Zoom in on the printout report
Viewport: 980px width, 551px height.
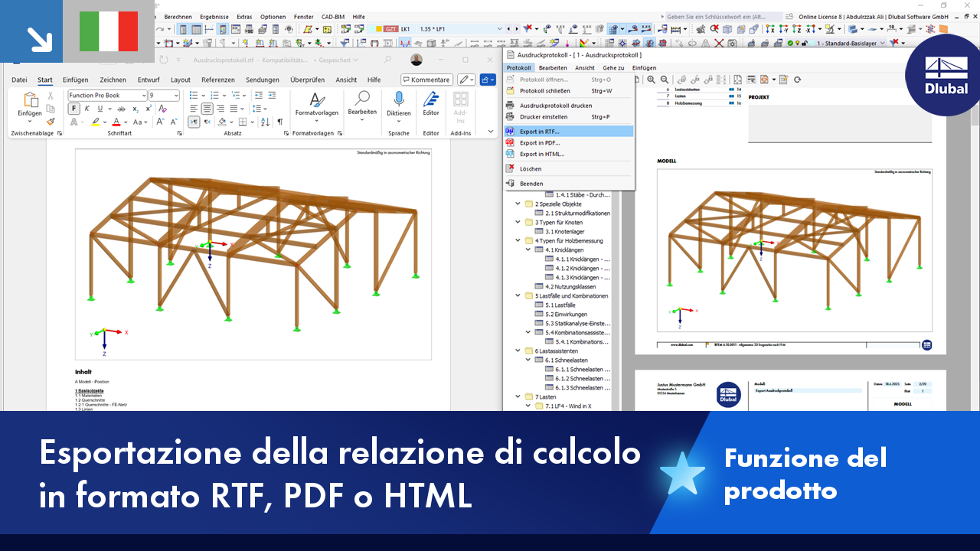pos(651,80)
